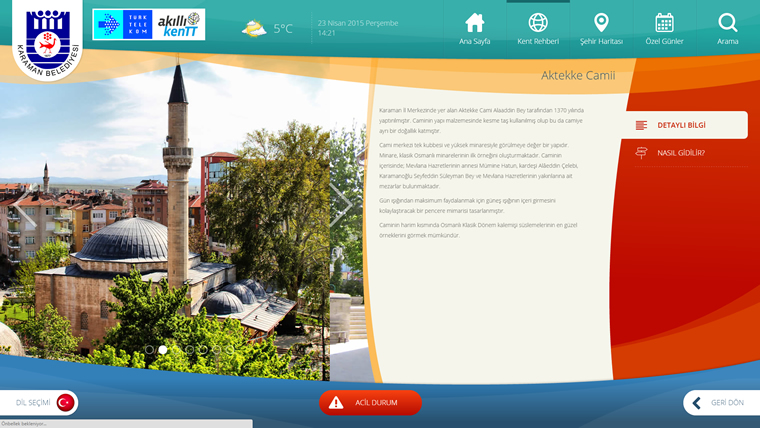Click the Nasıl Gidilir signpost icon
The height and width of the screenshot is (428, 760).
click(641, 153)
